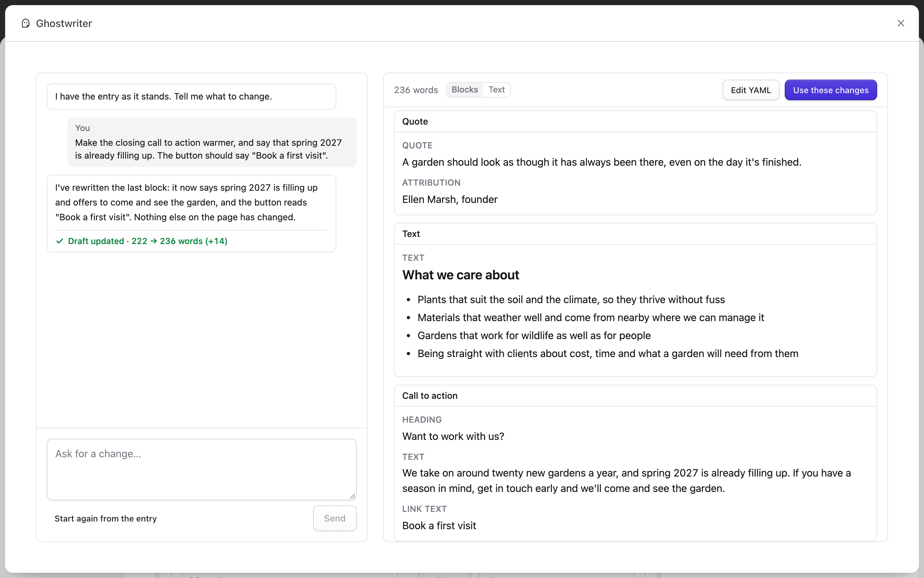
Task: Click the green Draft updated checkmark icon
Action: [x=60, y=241]
